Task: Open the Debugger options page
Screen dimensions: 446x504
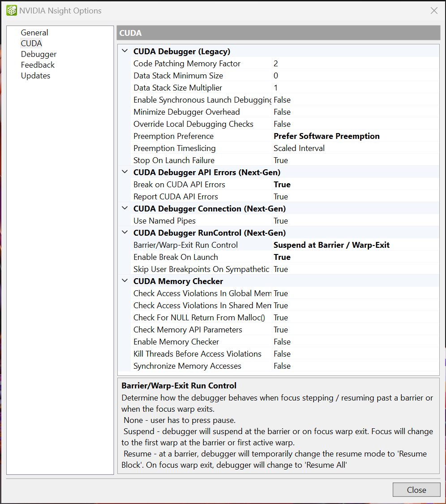Action: coord(39,54)
